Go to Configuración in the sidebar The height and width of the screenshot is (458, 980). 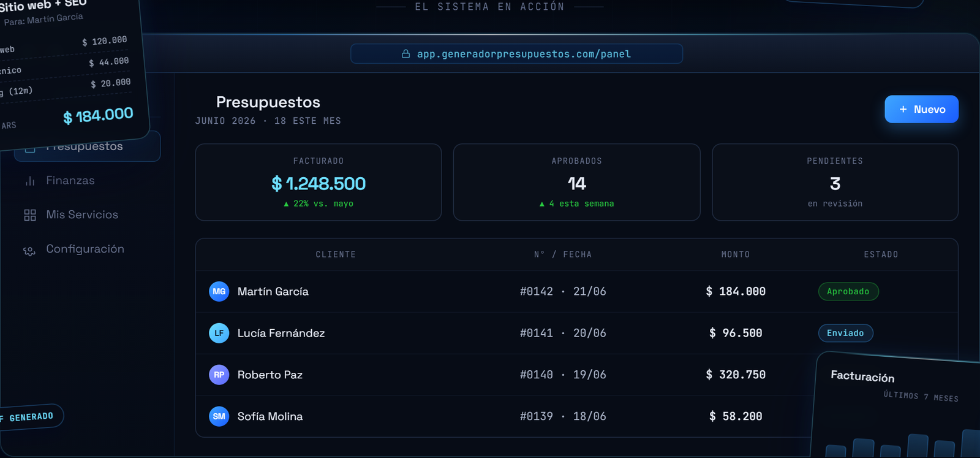pyautogui.click(x=86, y=249)
